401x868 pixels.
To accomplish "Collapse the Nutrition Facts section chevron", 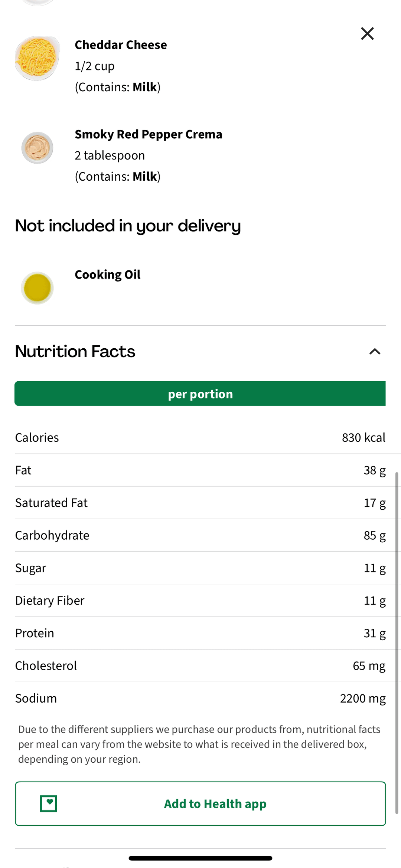I will (375, 351).
